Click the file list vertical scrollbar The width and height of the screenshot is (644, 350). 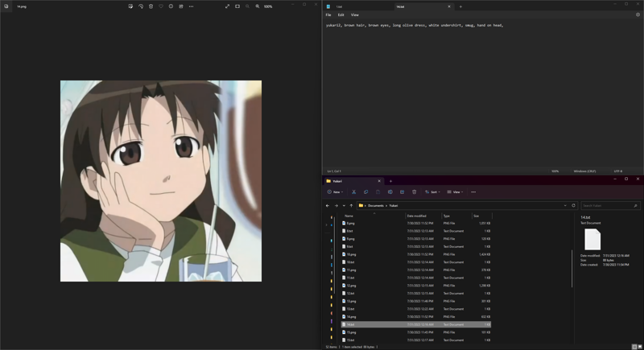coord(572,269)
